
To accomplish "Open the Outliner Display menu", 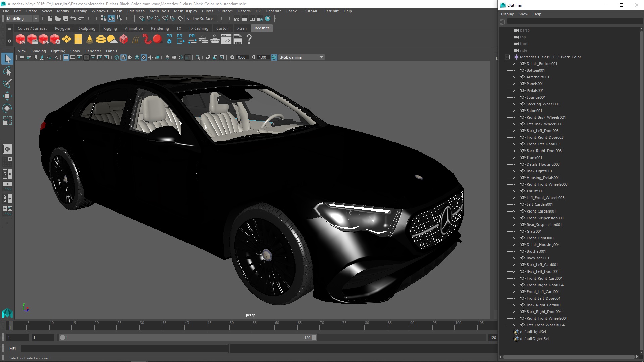I will 507,14.
